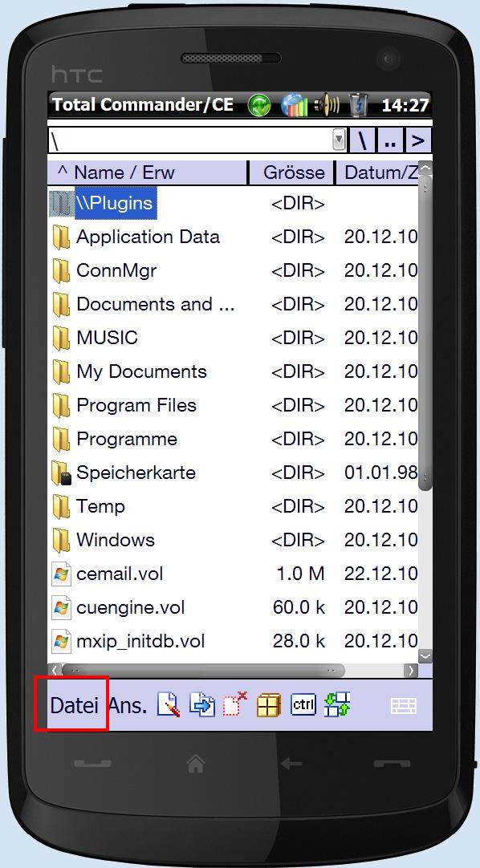Click the parent directory '..' button

click(x=390, y=140)
